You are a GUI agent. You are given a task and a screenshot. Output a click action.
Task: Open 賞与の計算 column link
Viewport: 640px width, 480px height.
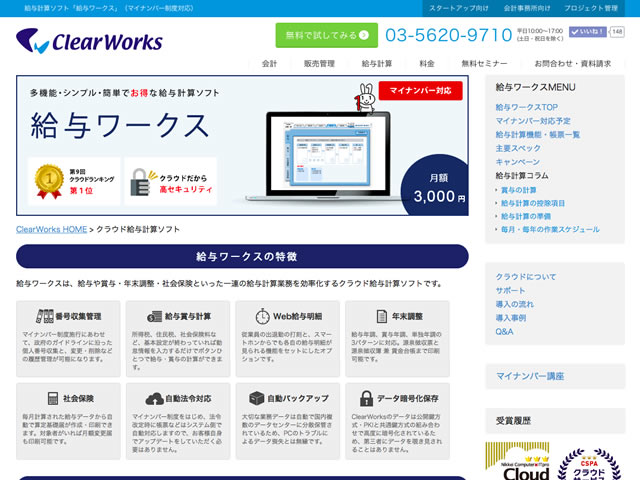pyautogui.click(x=518, y=190)
